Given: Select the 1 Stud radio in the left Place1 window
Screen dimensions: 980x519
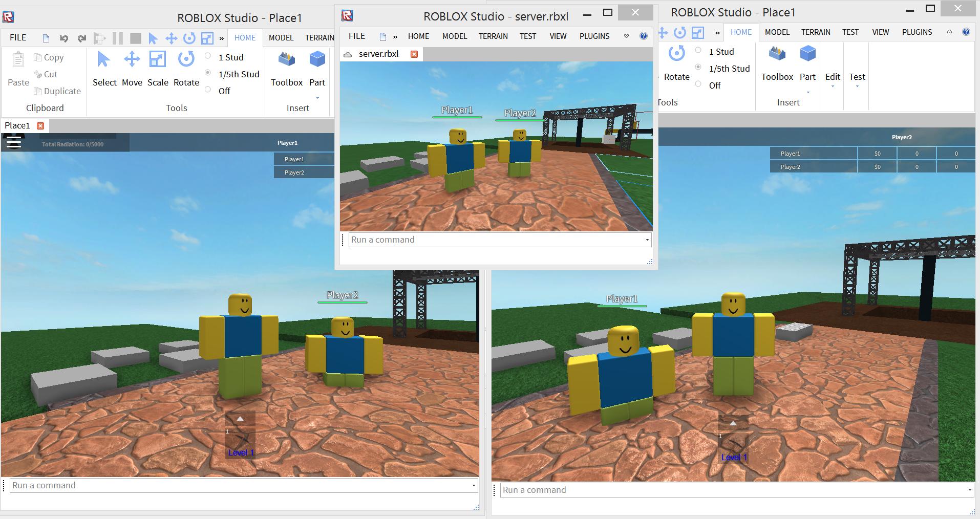Looking at the screenshot, I should click(x=208, y=56).
